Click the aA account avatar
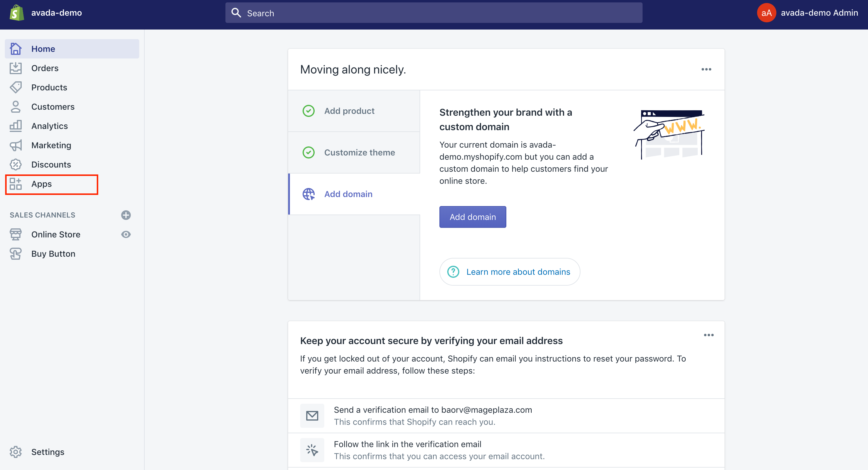 766,13
